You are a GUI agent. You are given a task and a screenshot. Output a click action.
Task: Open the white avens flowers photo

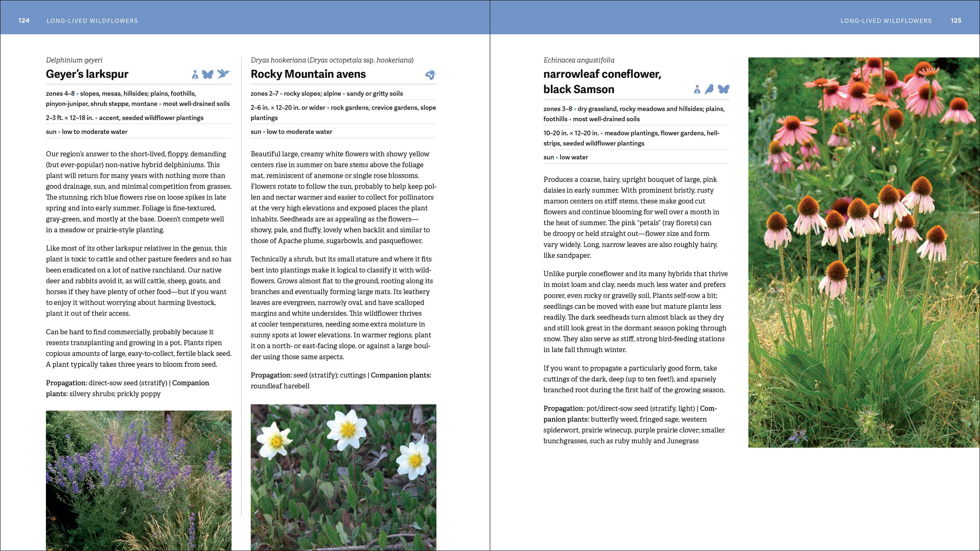[343, 477]
